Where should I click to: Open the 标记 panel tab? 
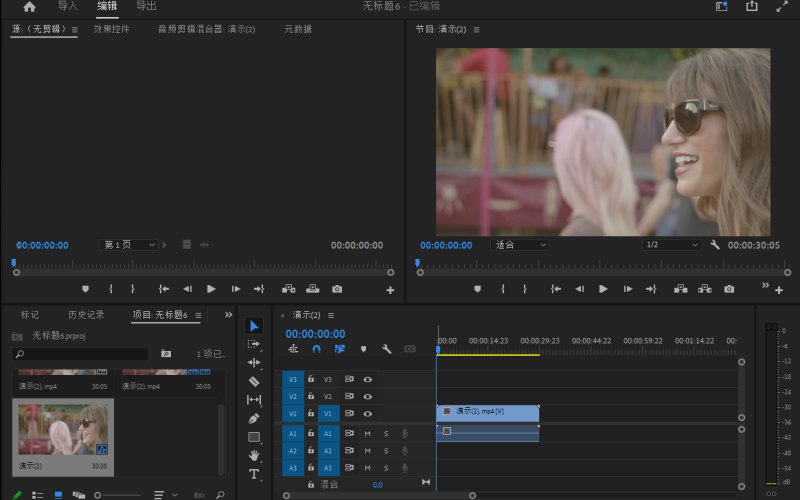click(30, 315)
